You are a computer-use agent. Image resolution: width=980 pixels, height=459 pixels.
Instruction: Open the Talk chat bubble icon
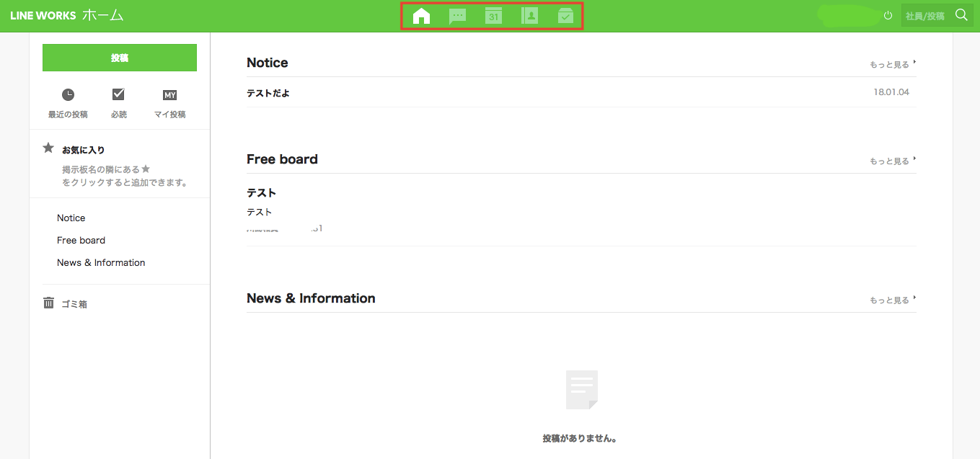[457, 16]
